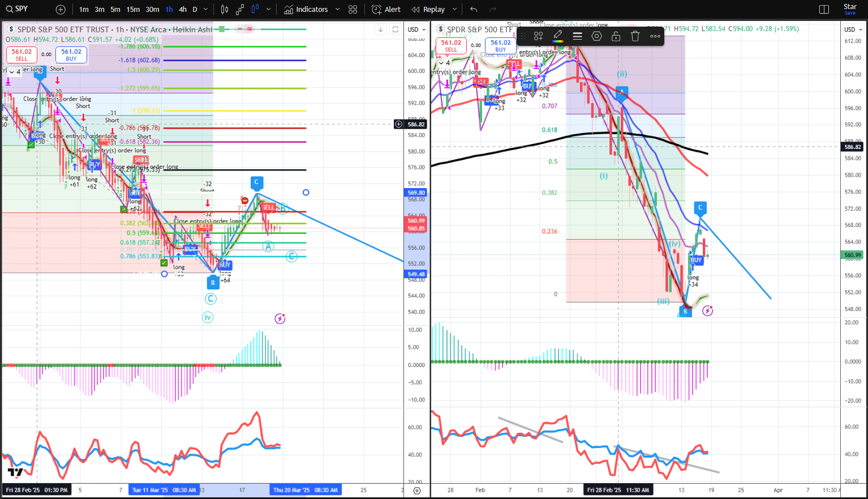This screenshot has width=868, height=499.
Task: Click the 569.80 blue price label
Action: [416, 193]
